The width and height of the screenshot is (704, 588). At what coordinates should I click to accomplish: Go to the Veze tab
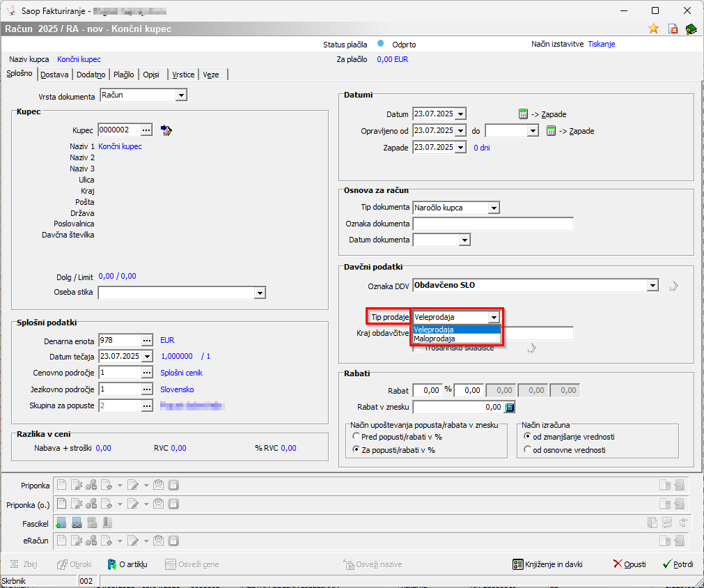point(210,75)
